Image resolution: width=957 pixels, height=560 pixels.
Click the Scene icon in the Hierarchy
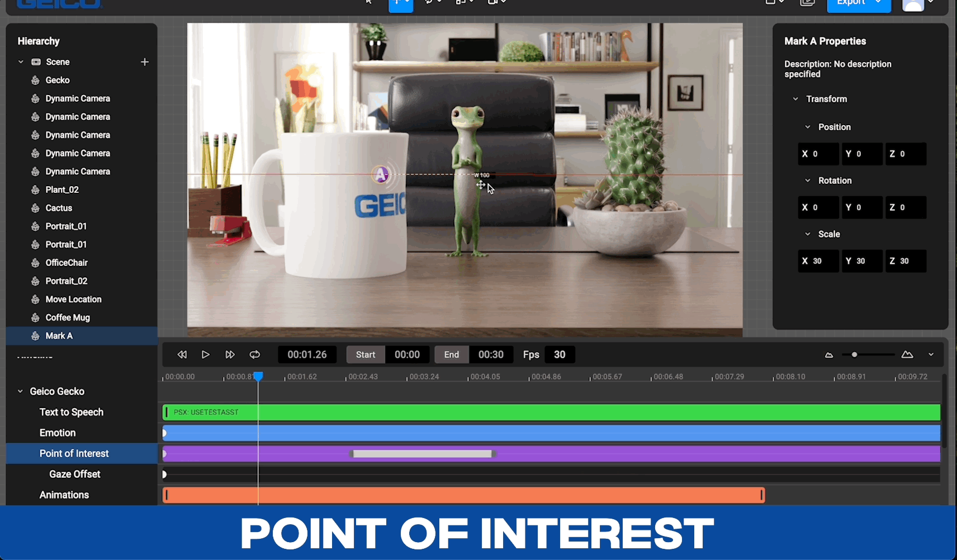(36, 62)
